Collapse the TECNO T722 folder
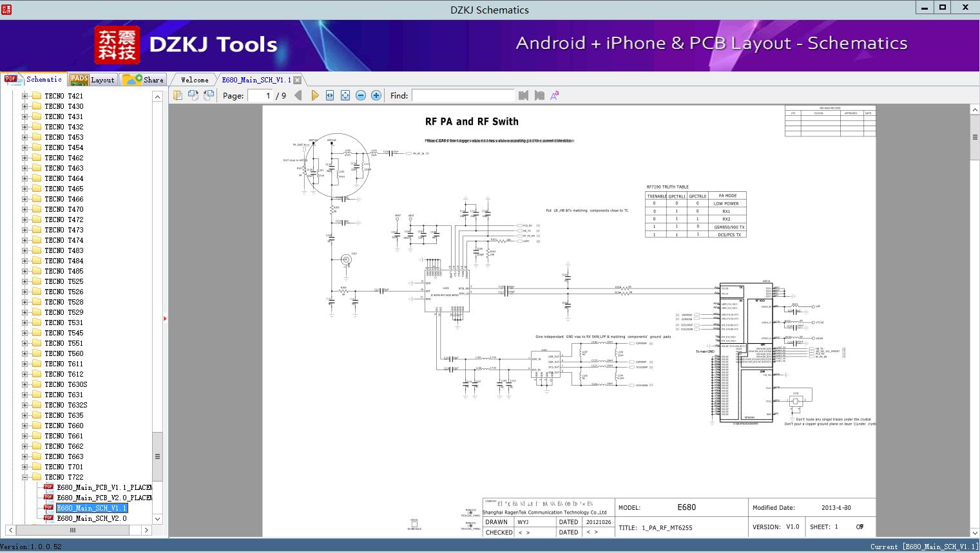Image resolution: width=980 pixels, height=553 pixels. pos(25,477)
